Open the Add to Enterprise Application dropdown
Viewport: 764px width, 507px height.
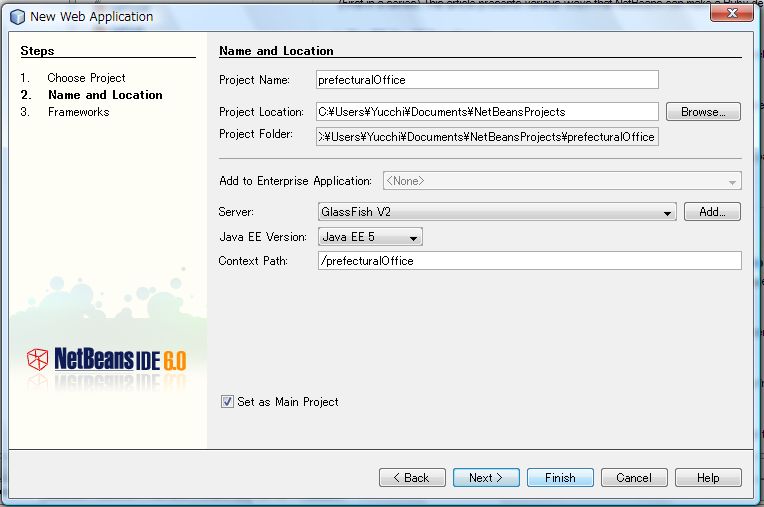click(561, 181)
